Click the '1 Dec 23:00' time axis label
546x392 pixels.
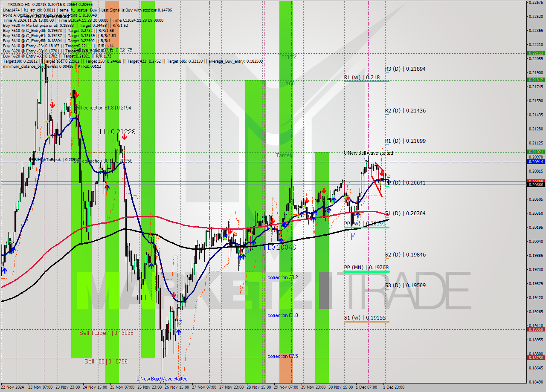pyautogui.click(x=394, y=387)
